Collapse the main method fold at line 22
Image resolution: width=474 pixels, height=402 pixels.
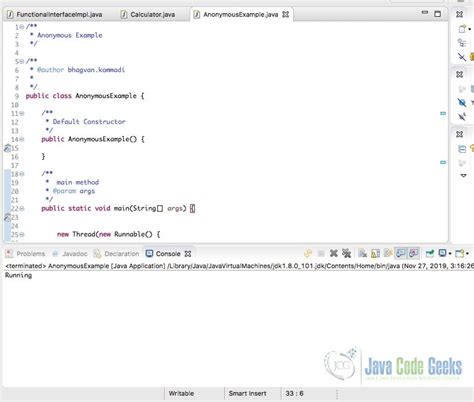click(x=22, y=209)
